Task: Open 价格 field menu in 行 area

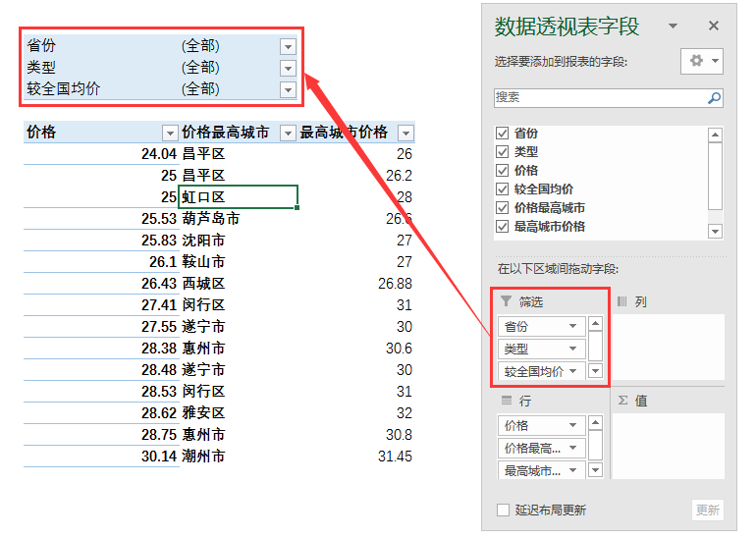Action: point(572,425)
